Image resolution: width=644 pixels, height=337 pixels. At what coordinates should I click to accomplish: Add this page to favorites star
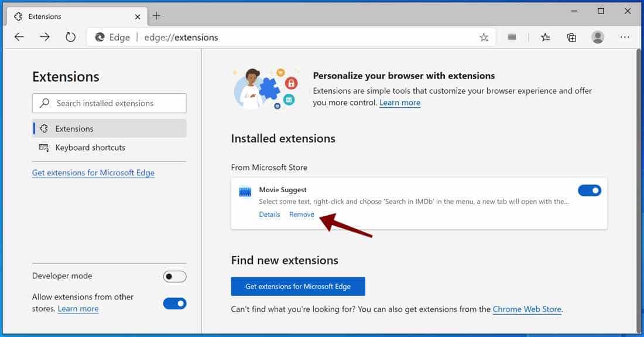click(484, 38)
